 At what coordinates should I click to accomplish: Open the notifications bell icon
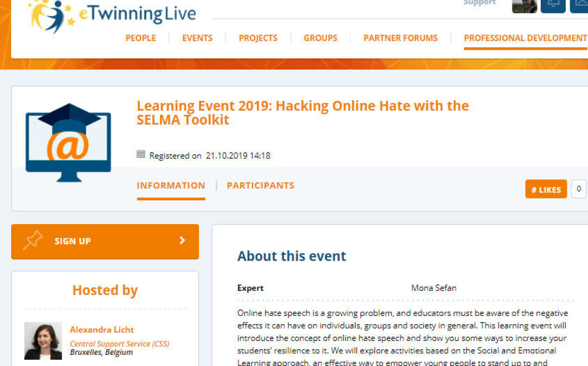click(553, 6)
